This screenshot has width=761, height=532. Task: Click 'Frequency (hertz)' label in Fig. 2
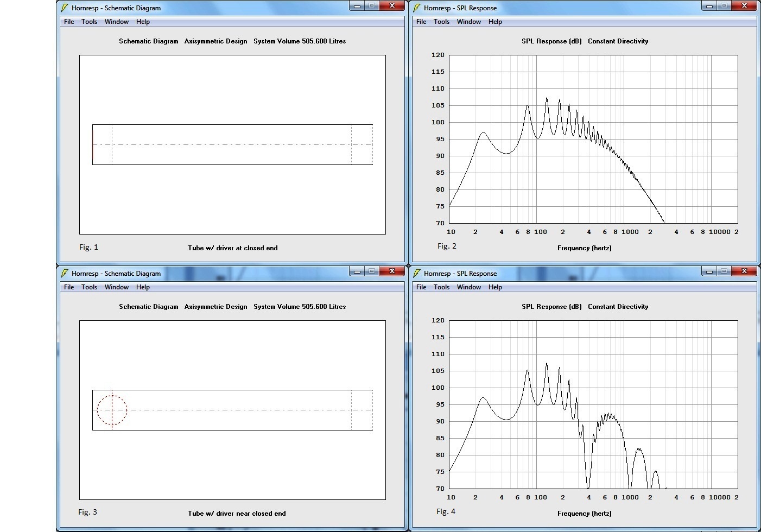point(584,248)
